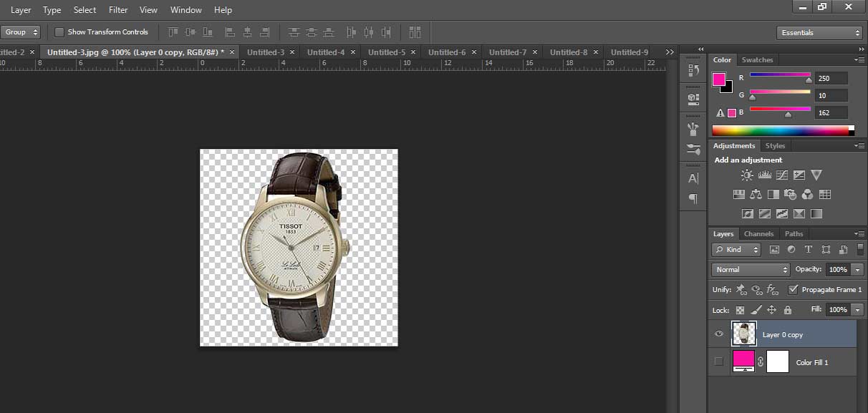Filter layers by shape layers
Image resolution: width=868 pixels, height=413 pixels.
point(826,250)
